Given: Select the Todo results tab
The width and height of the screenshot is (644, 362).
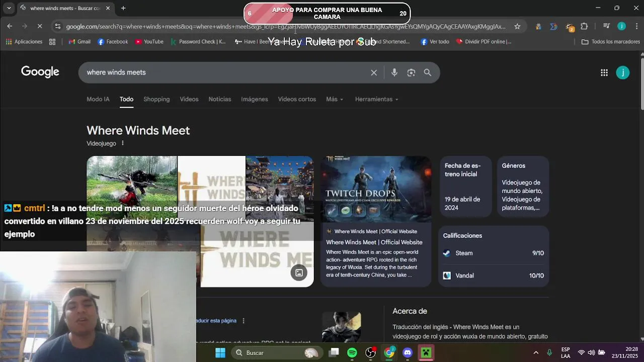Looking at the screenshot, I should pos(126,99).
